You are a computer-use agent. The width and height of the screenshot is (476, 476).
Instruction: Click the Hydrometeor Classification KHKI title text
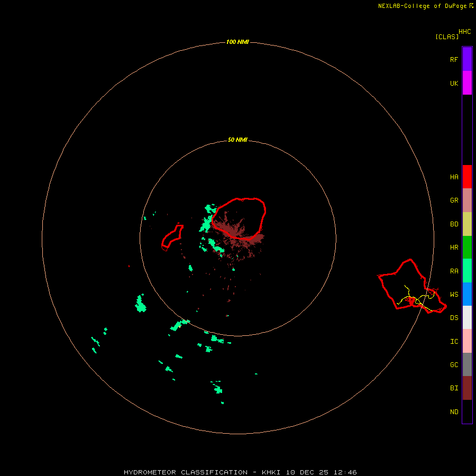pos(240,472)
